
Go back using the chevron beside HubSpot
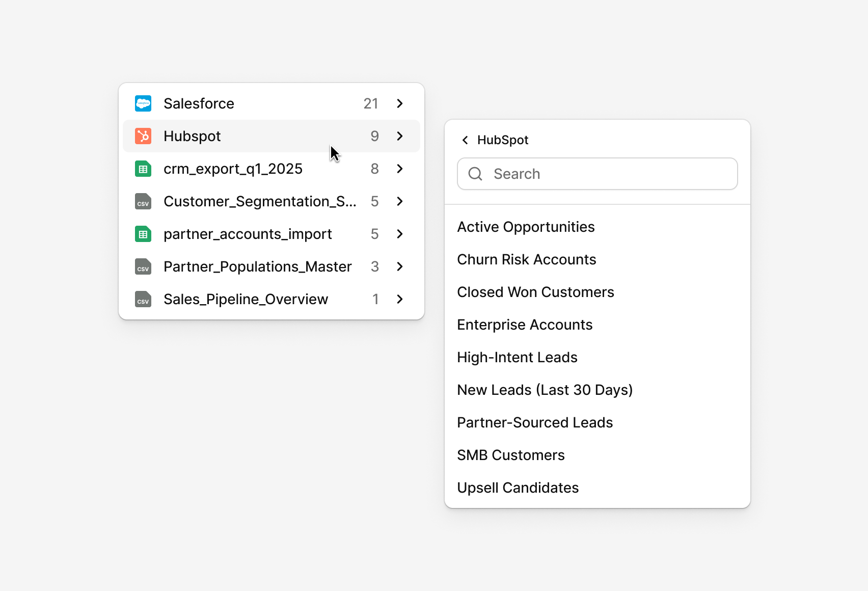(x=465, y=140)
